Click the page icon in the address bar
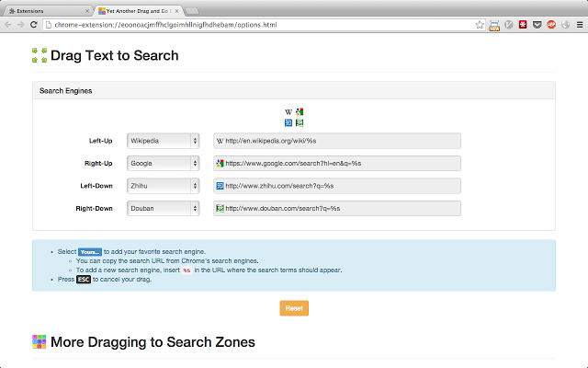This screenshot has width=588, height=368. coord(48,25)
